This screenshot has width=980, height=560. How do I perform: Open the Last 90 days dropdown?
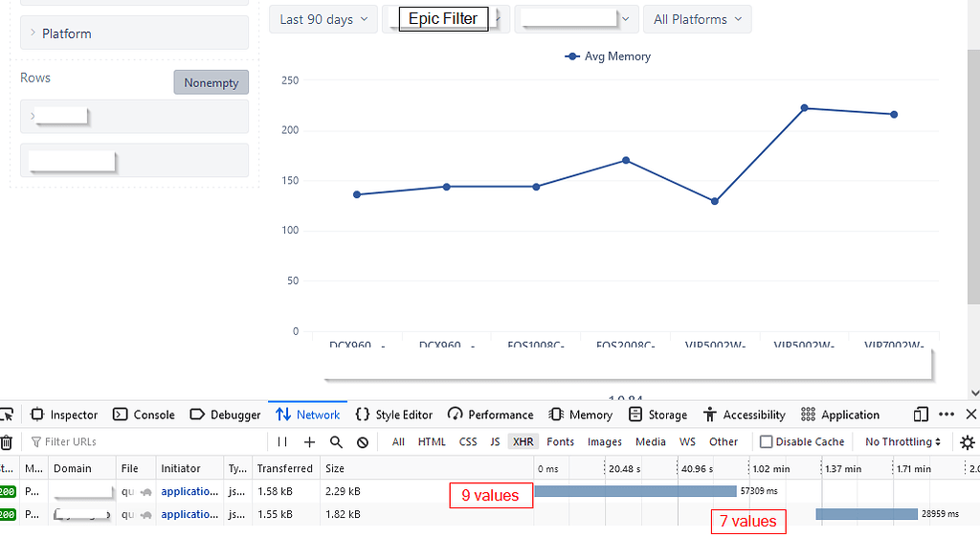click(323, 18)
